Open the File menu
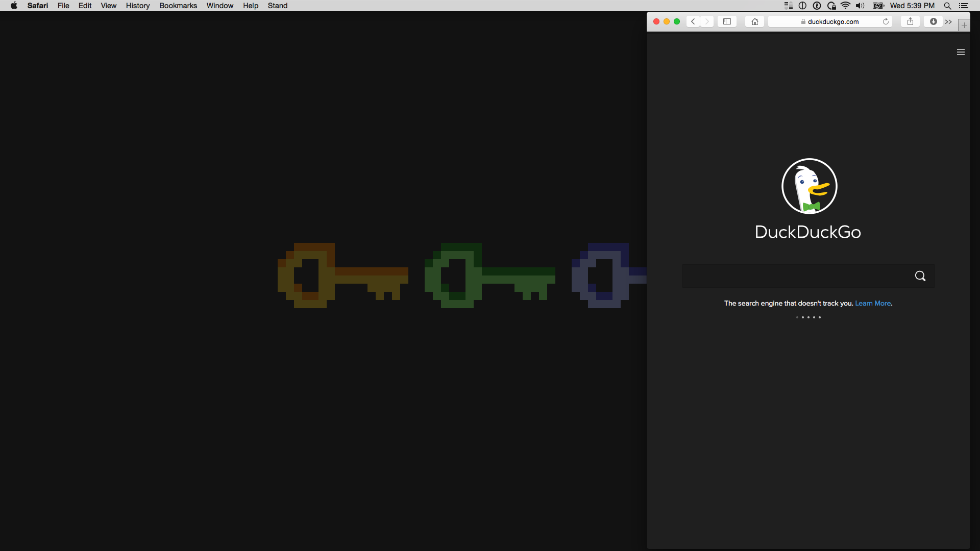This screenshot has height=551, width=980. tap(63, 6)
